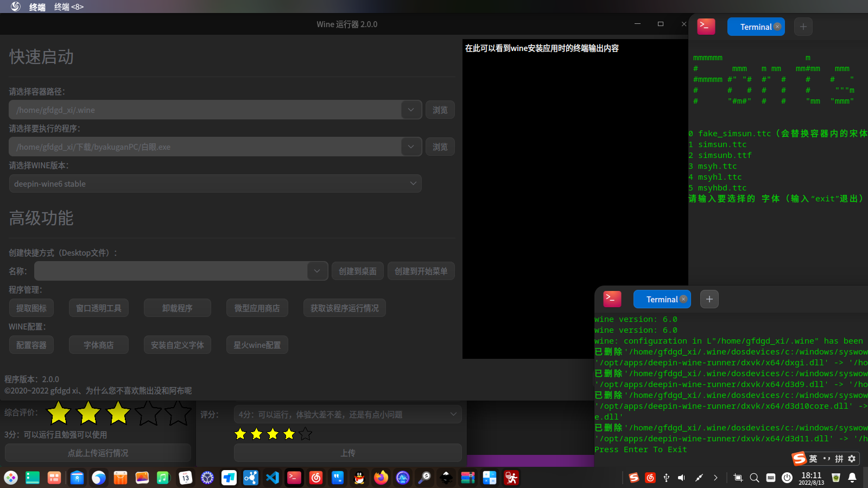868x488 pixels.
Task: Click 获取该程序运行情况 button
Action: pyautogui.click(x=345, y=308)
